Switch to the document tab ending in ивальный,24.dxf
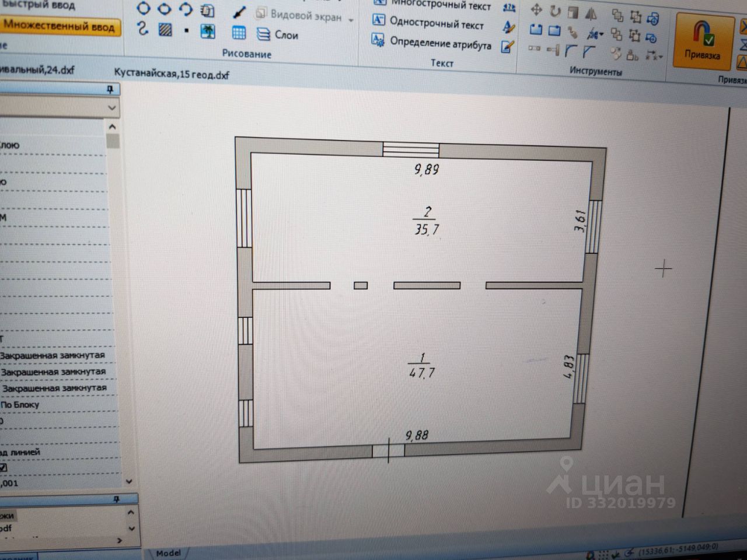Viewport: 747px width, 560px height. coord(37,70)
